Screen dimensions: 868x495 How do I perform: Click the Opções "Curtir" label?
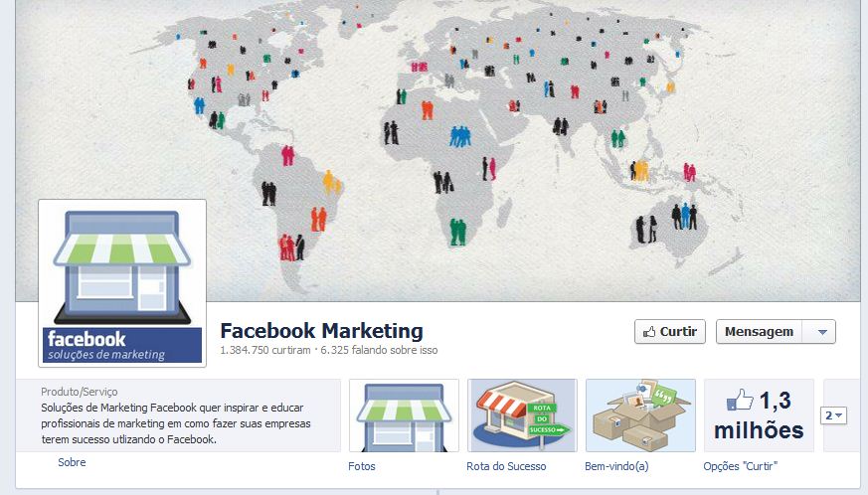(x=740, y=466)
